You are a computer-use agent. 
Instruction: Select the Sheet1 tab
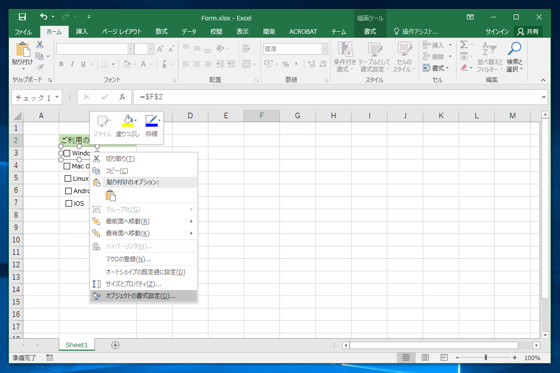tap(76, 345)
